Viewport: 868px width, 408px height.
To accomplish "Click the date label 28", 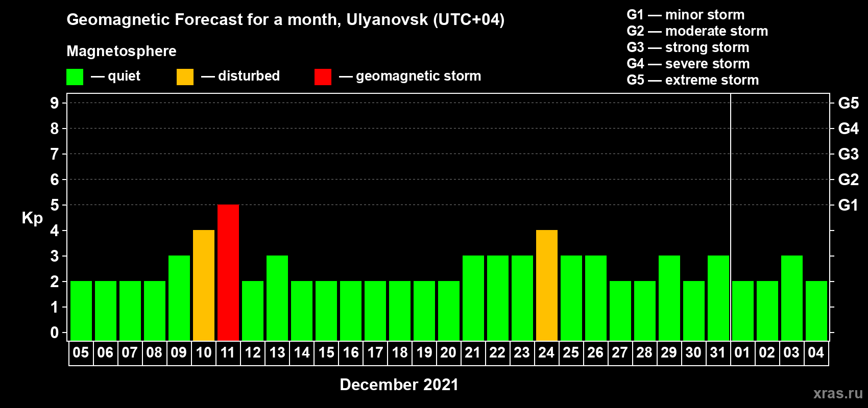I will pyautogui.click(x=644, y=353).
